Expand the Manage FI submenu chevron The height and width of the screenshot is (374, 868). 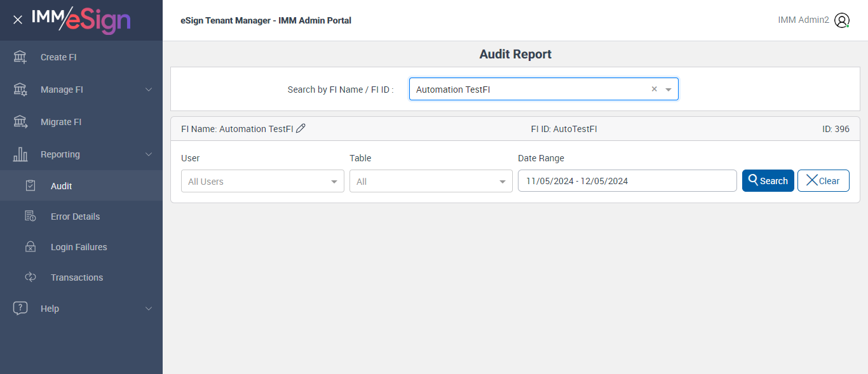149,90
